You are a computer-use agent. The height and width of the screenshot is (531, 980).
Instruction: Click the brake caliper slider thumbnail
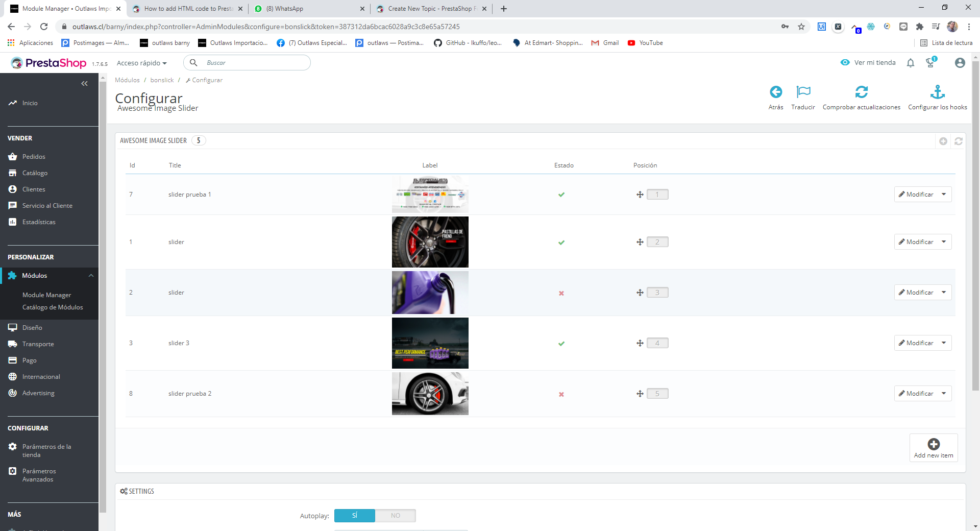tap(430, 242)
